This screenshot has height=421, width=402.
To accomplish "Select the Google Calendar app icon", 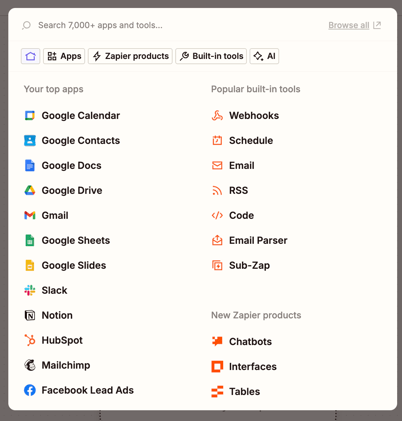I will click(30, 116).
